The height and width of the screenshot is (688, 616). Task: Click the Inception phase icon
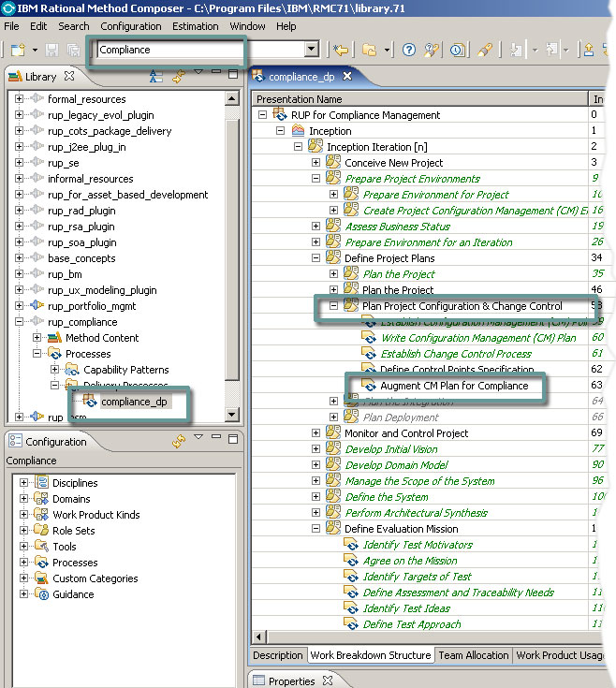[298, 130]
